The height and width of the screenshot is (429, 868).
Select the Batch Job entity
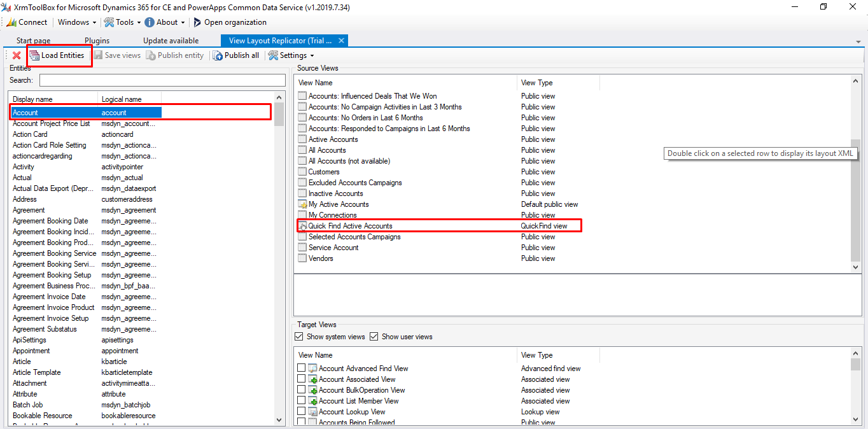(28, 405)
